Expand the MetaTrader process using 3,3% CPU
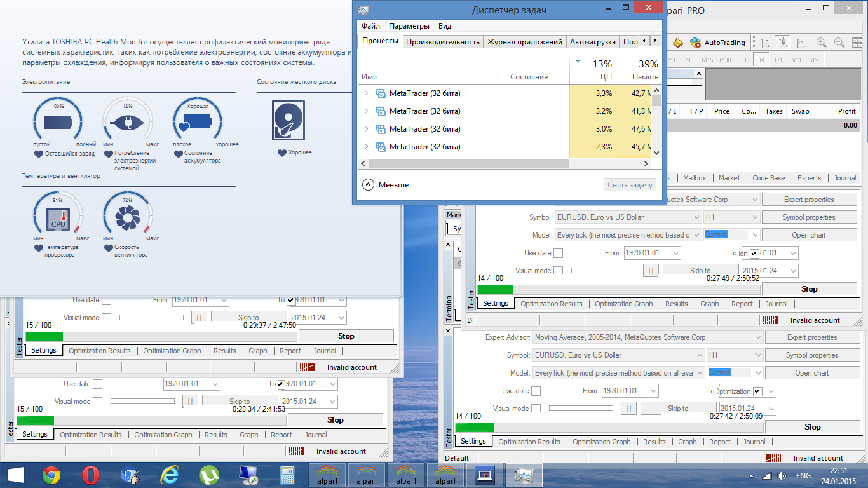The image size is (868, 488). tap(366, 93)
